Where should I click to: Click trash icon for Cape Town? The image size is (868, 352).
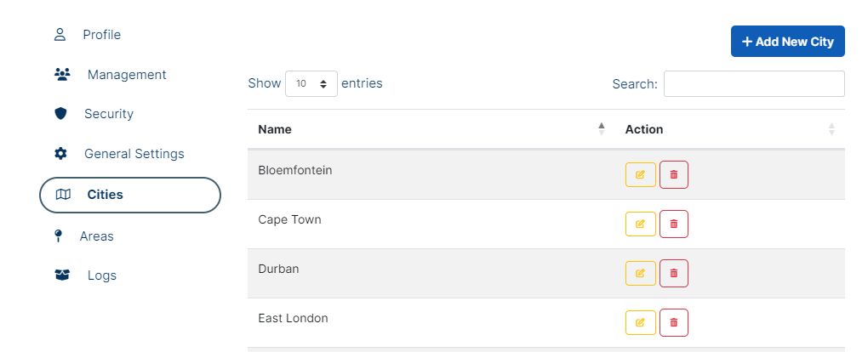pos(674,224)
